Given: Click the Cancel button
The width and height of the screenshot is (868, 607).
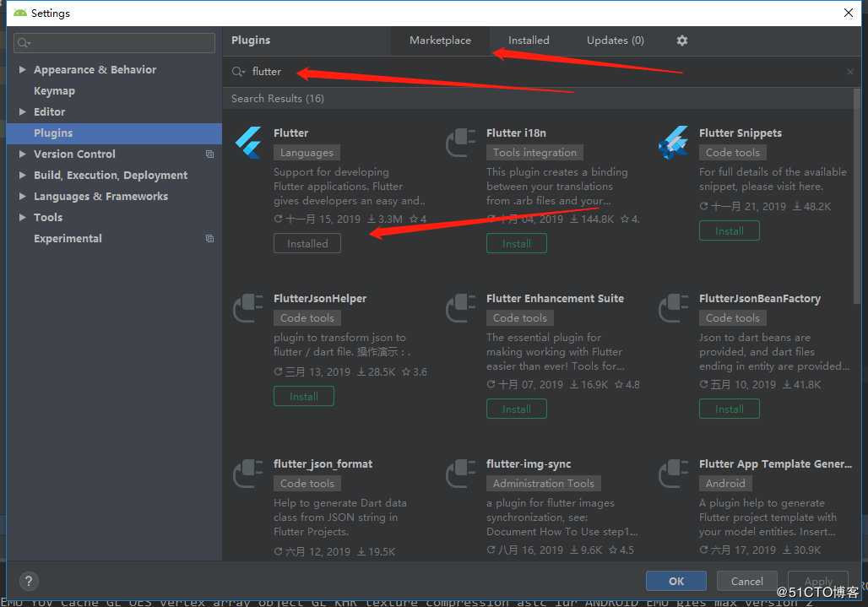Looking at the screenshot, I should (746, 581).
